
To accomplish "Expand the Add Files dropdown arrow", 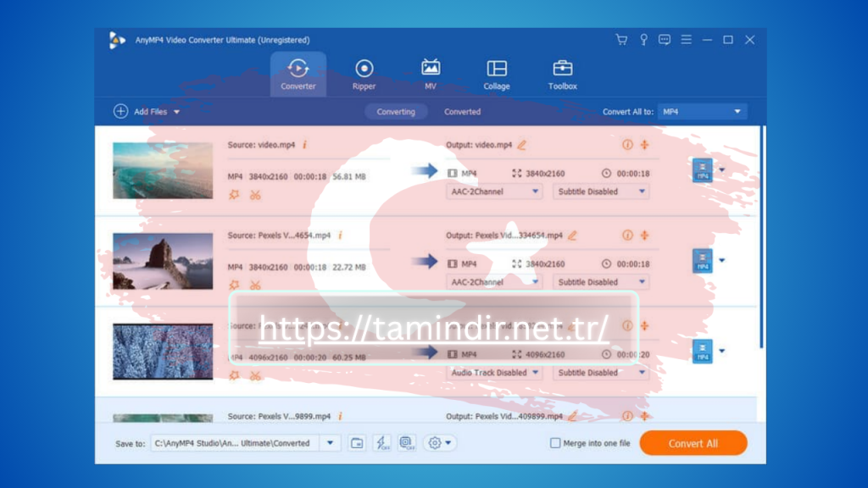I will tap(176, 112).
